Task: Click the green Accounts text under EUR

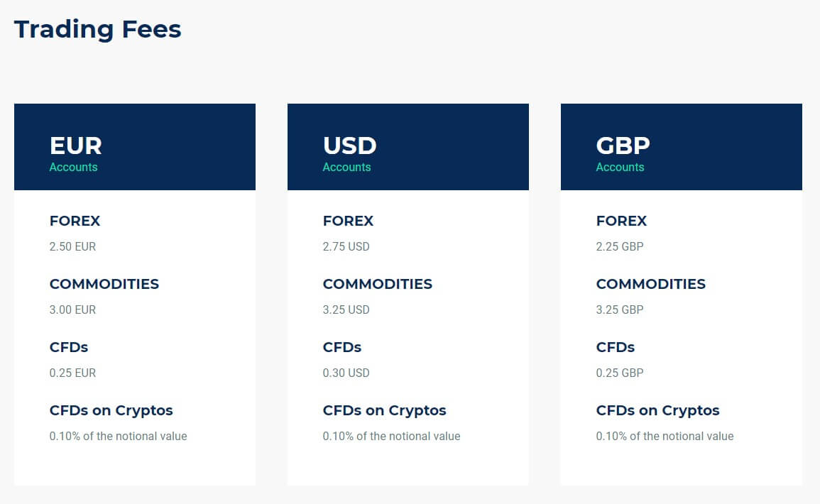Action: (73, 168)
